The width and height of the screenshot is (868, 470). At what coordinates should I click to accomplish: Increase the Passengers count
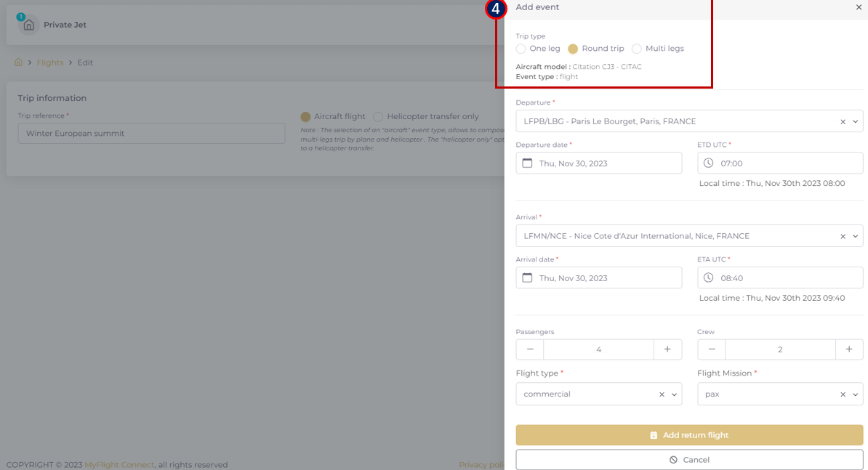[x=667, y=349]
